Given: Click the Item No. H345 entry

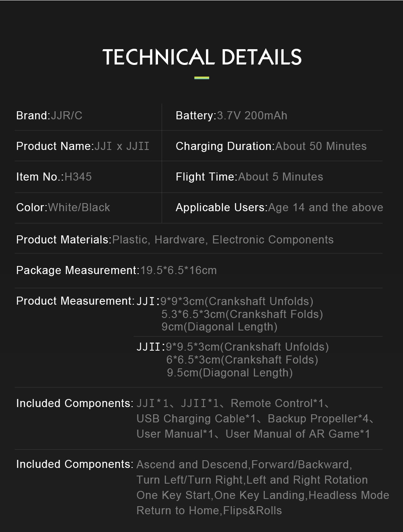Looking at the screenshot, I should (54, 177).
